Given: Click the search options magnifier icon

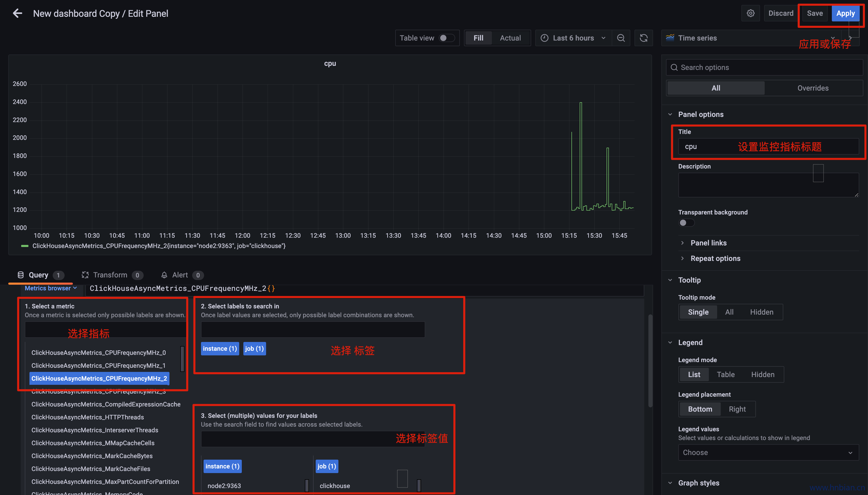Looking at the screenshot, I should point(674,67).
